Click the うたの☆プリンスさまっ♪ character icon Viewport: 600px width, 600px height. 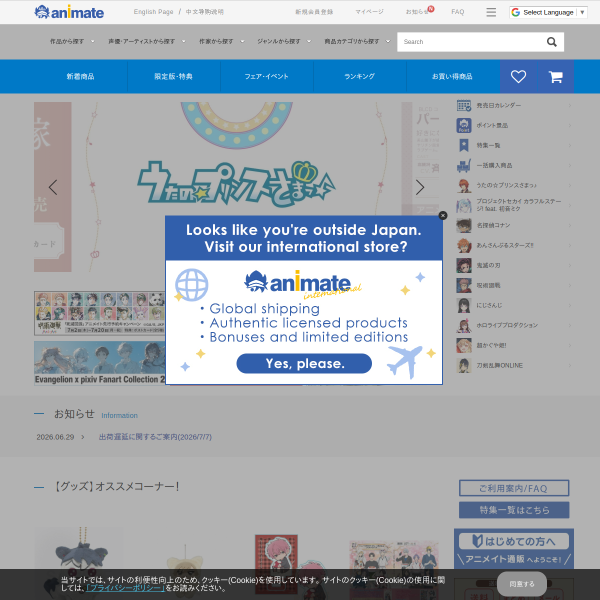[x=464, y=185]
